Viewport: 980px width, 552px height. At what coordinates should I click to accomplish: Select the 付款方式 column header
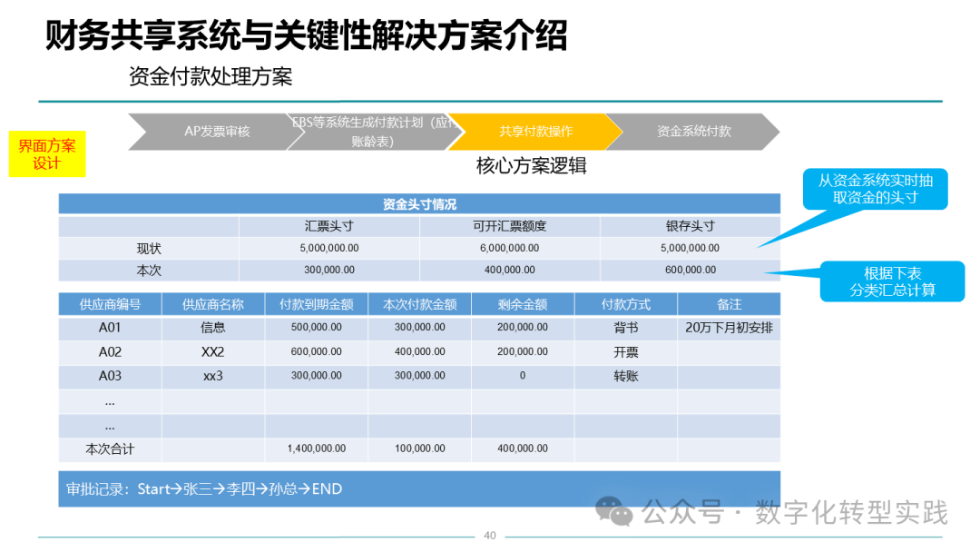tap(625, 304)
